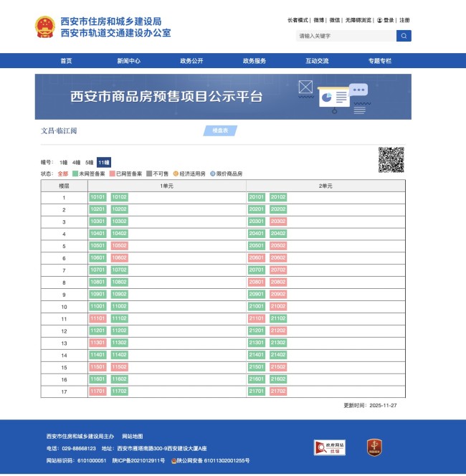Image resolution: width=466 pixels, height=476 pixels.
Task: Open unit 20702 on floor 7
Action: point(278,270)
